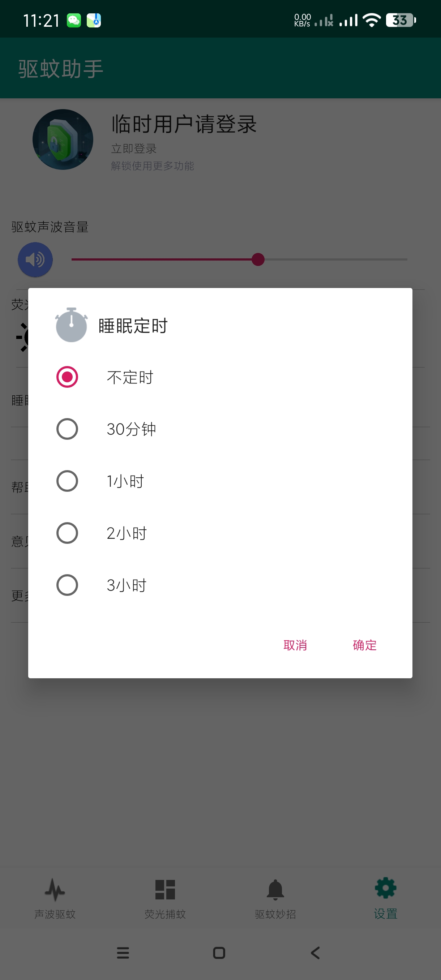Open the 声波驱蚊 tab
441x980 pixels.
pos(55,898)
